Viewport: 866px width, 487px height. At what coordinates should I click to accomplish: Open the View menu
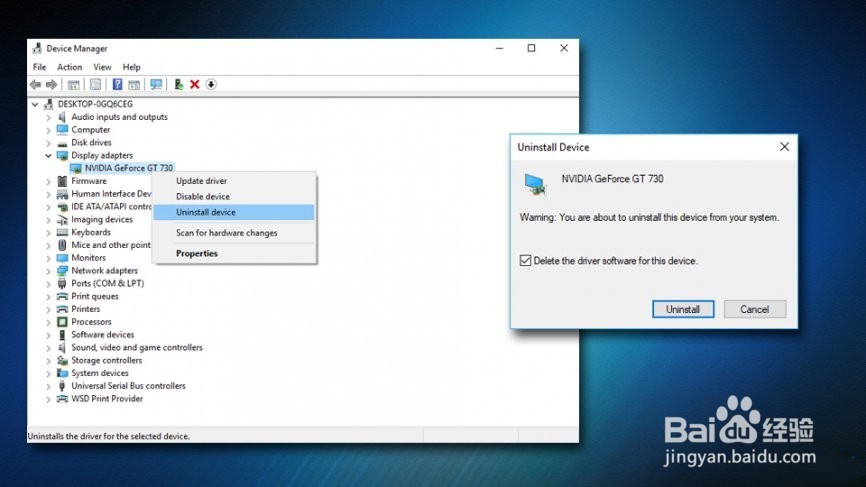point(102,67)
